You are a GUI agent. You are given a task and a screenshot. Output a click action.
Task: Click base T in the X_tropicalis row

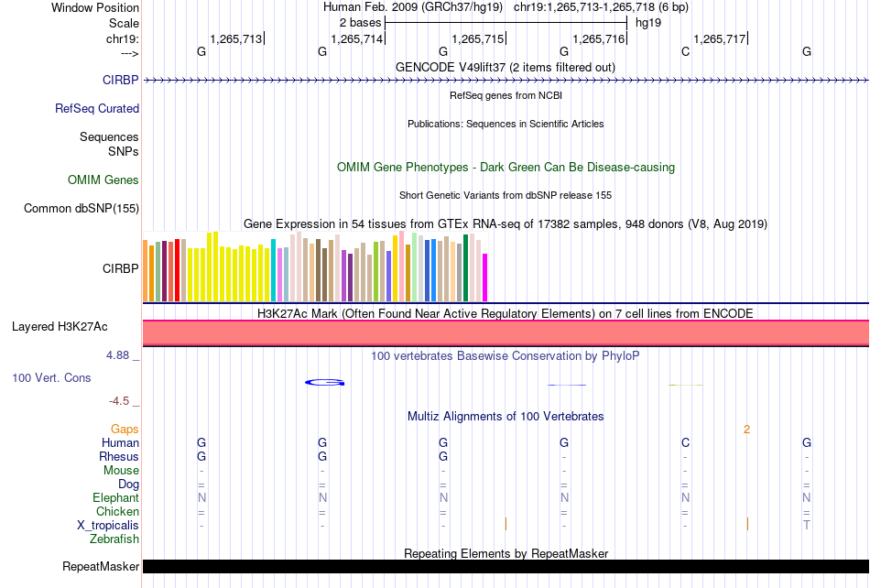pos(806,525)
